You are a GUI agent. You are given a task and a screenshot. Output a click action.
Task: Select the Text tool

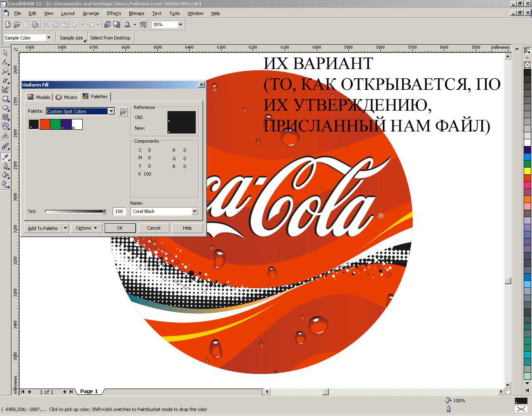click(x=5, y=136)
